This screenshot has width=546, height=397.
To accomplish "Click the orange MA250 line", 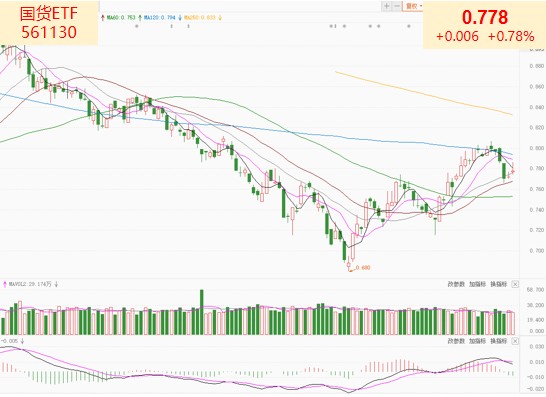I will 423,93.
